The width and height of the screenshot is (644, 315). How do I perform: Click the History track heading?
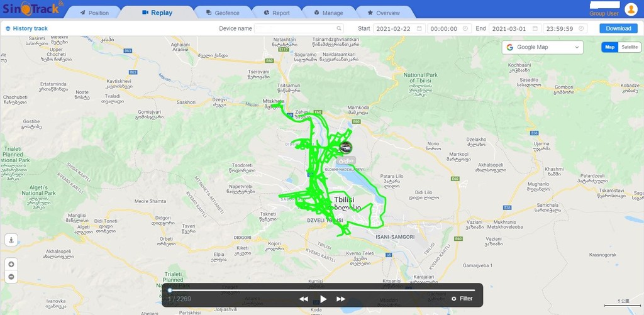point(30,28)
